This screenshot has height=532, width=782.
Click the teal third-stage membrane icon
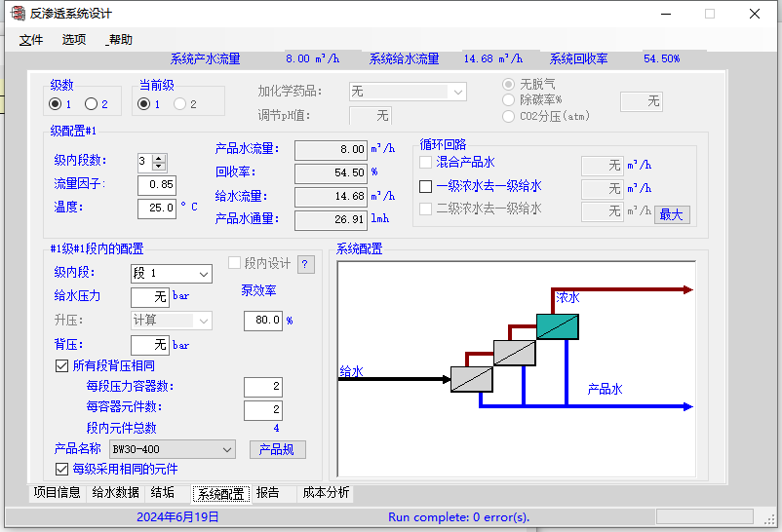(x=558, y=326)
